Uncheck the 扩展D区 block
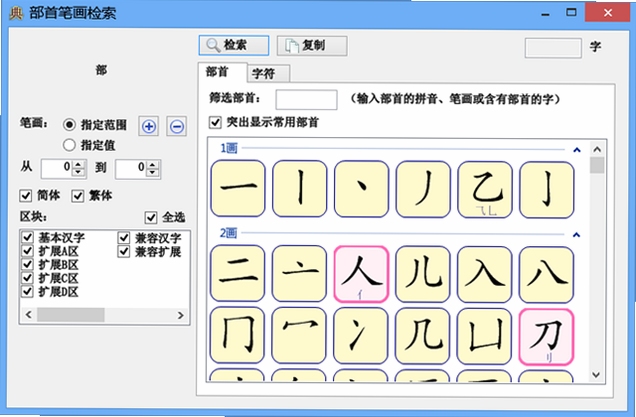The image size is (636, 417). coord(28,291)
